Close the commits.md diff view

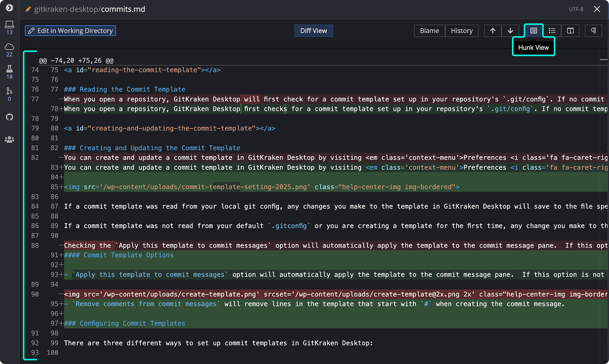coord(597,9)
